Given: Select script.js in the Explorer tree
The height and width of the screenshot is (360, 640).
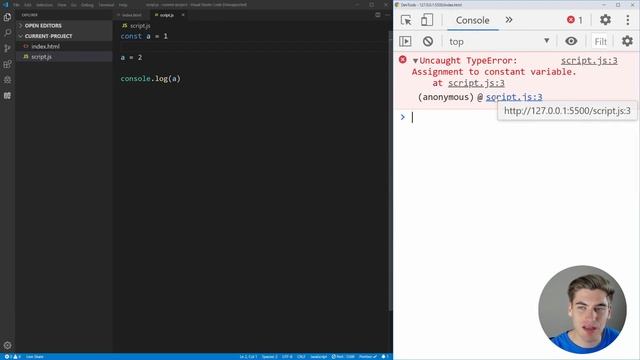Looking at the screenshot, I should [x=64, y=57].
